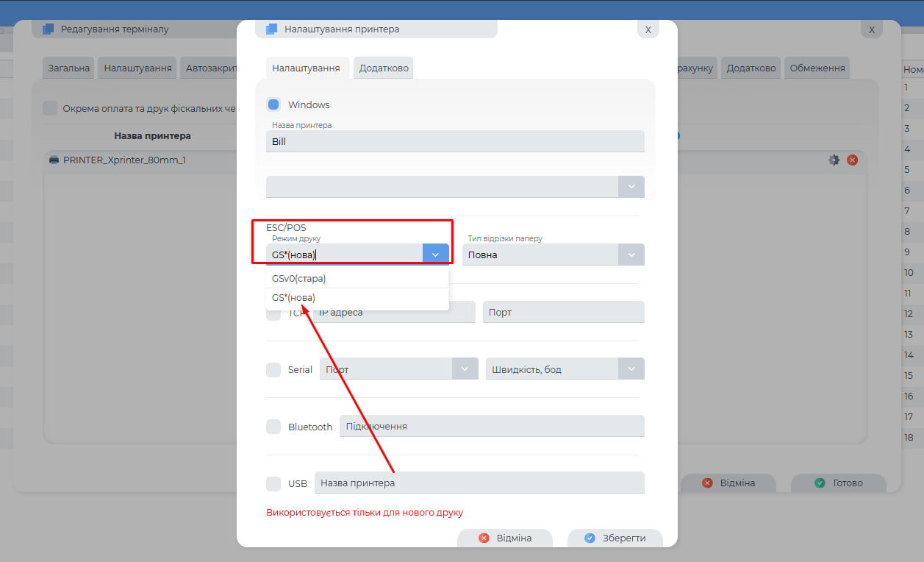Tick the USB checkbox
This screenshot has width=924, height=562.
pos(273,483)
